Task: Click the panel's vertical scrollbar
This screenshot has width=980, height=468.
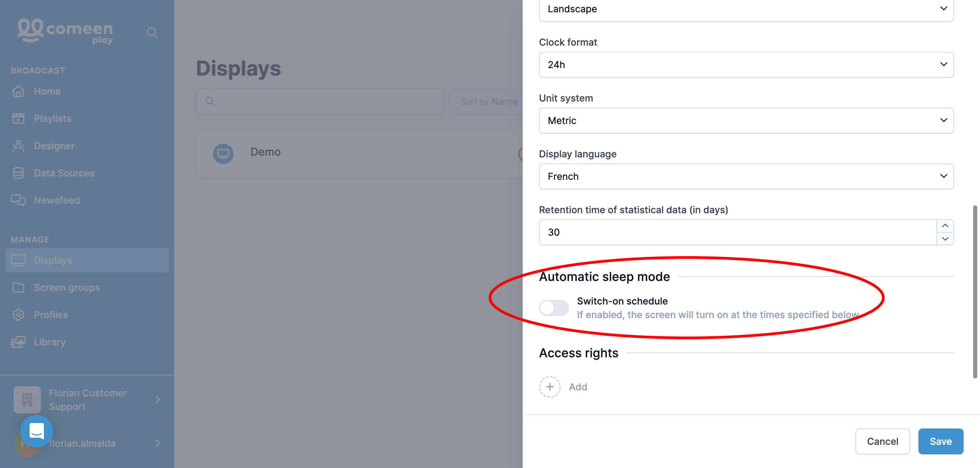Action: [x=975, y=292]
